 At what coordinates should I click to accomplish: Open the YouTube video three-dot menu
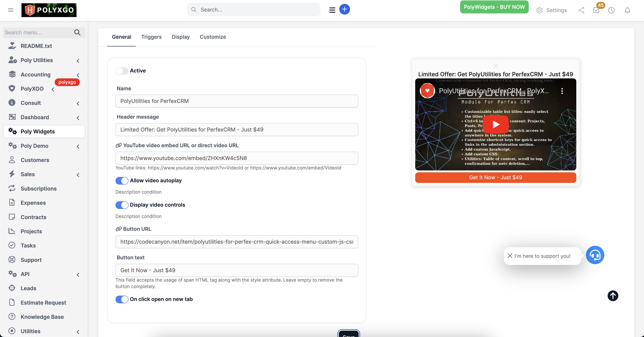pyautogui.click(x=562, y=91)
